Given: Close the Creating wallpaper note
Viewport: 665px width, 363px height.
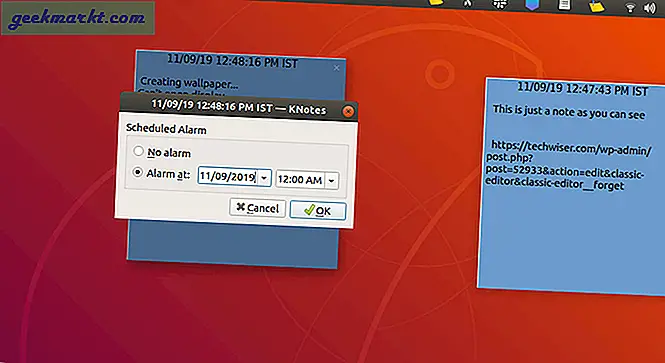Looking at the screenshot, I should (x=336, y=68).
